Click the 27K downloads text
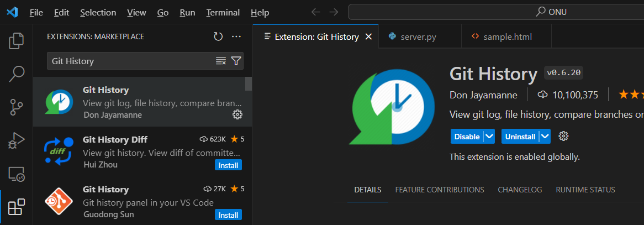Viewport: 644px width, 225px height. click(220, 189)
